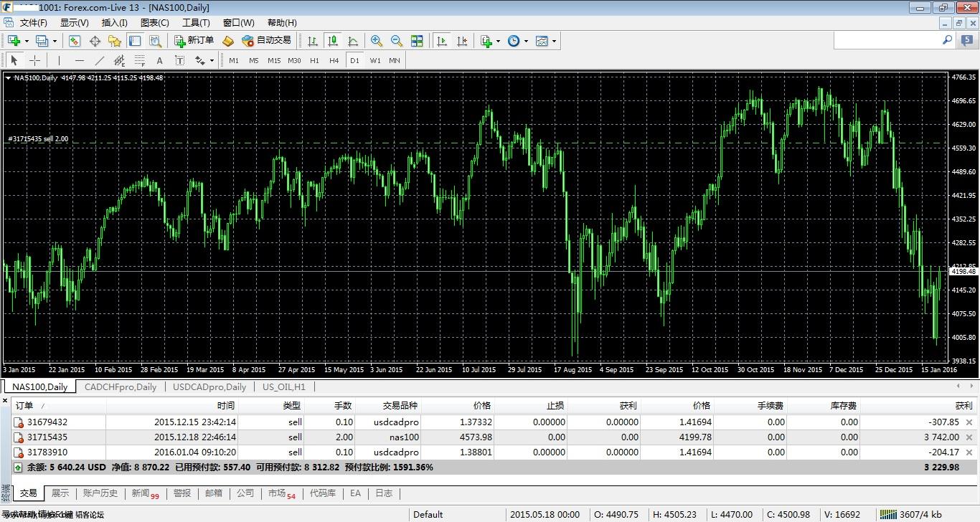Expand the New Chart dropdown arrow
Screen dimensions: 980x522
pyautogui.click(x=27, y=41)
